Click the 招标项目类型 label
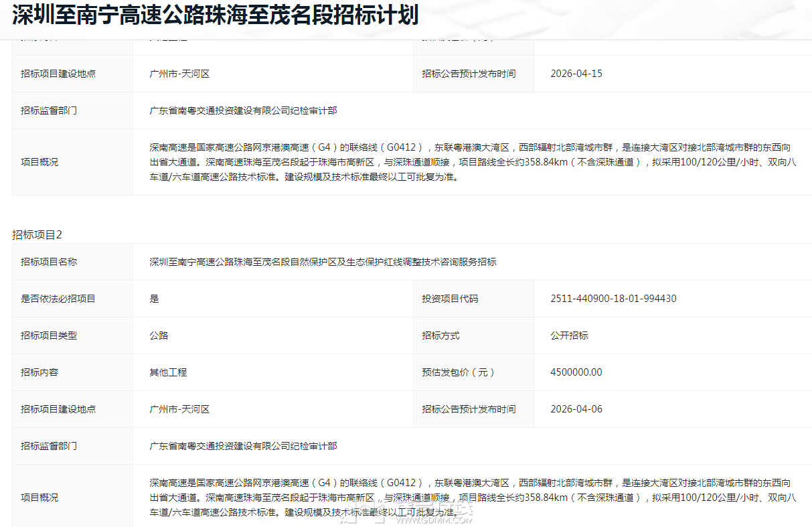 click(49, 335)
